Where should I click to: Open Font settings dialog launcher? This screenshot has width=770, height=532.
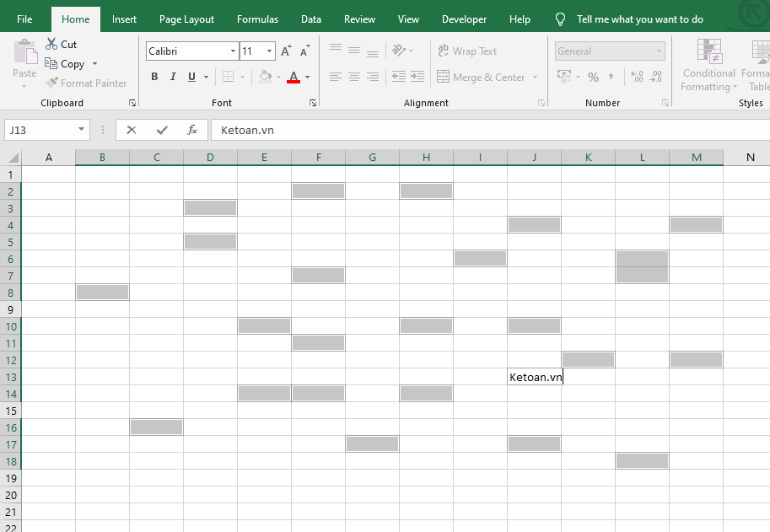[313, 103]
